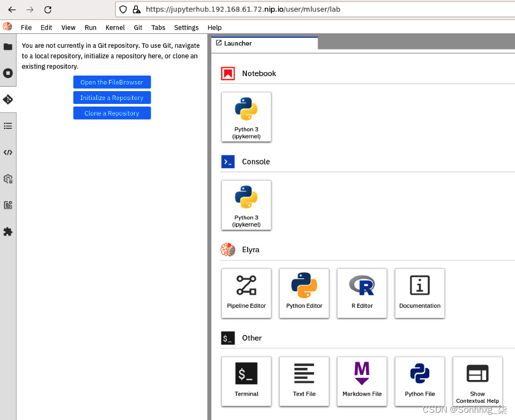Image resolution: width=515 pixels, height=420 pixels.
Task: Launch Python 3 notebook from Notebook section
Action: click(x=246, y=117)
